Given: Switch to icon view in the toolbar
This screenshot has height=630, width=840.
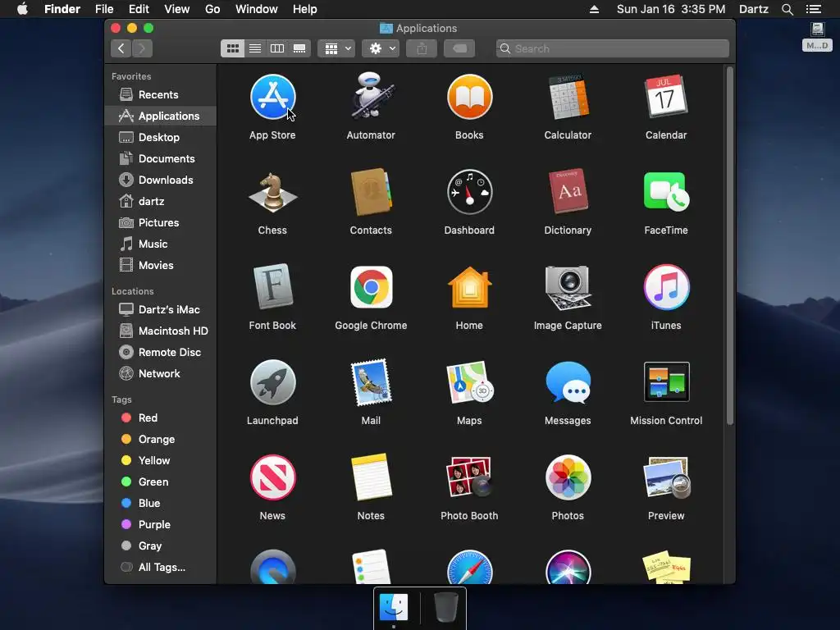Looking at the screenshot, I should coord(232,48).
